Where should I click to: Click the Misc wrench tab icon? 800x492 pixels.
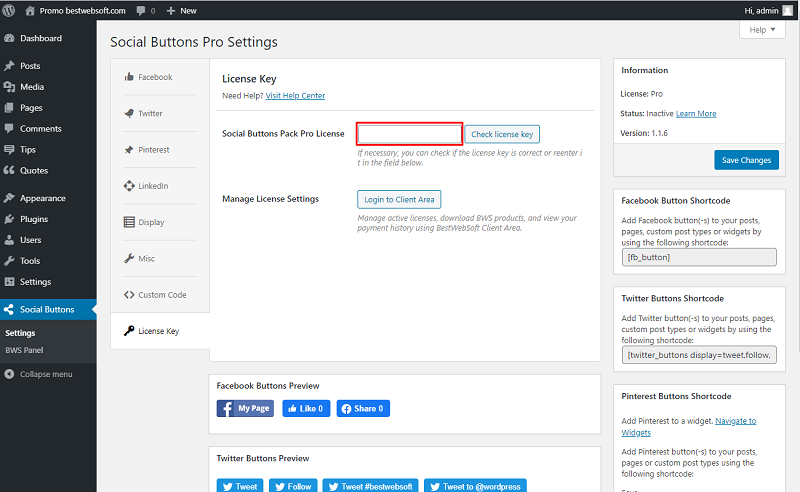(129, 258)
